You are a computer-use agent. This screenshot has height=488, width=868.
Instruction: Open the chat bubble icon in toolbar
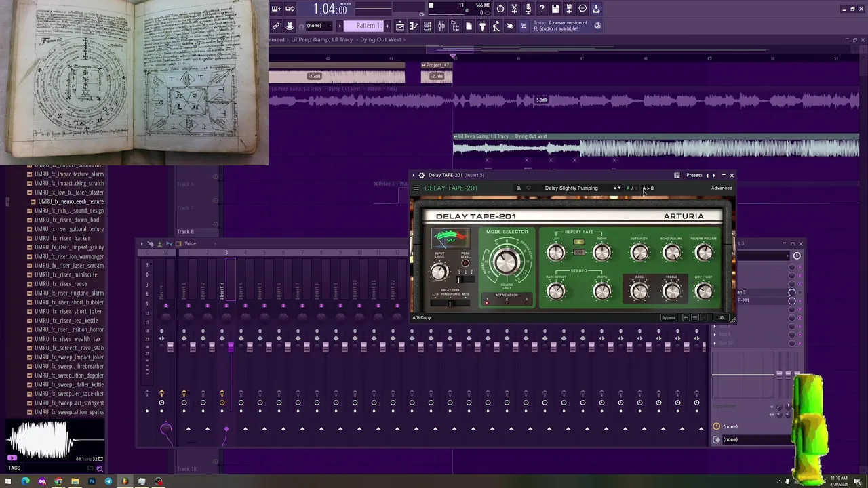(583, 9)
